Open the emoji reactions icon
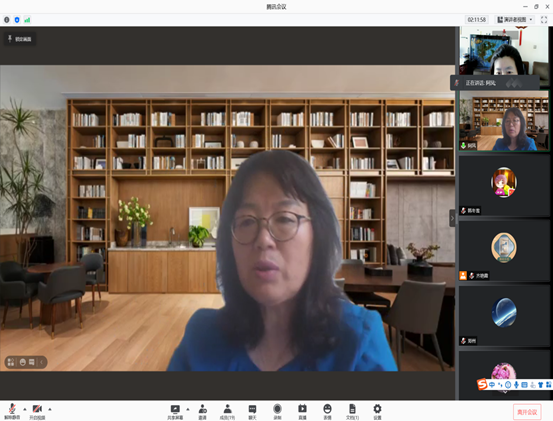Viewport: 553px width, 421px height. 327,411
